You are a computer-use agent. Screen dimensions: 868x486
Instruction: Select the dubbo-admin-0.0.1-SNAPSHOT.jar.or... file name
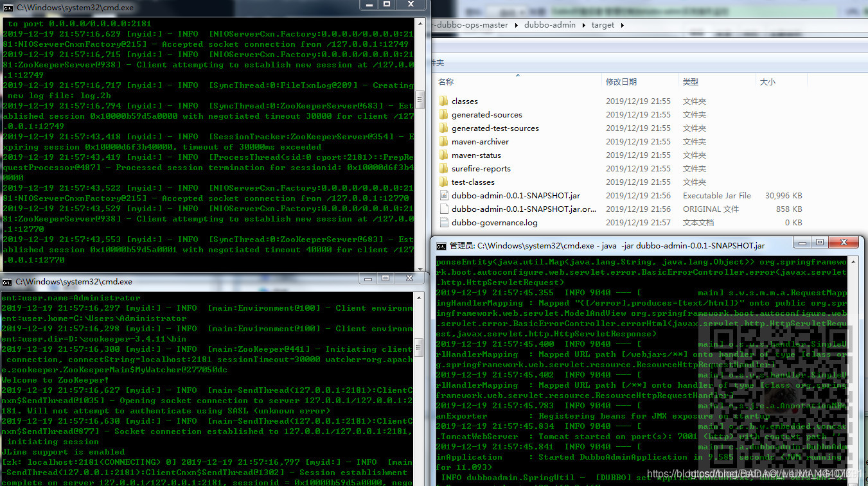point(524,209)
